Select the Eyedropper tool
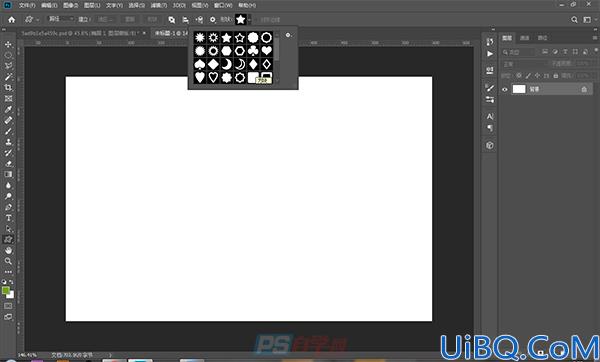Image resolution: width=600 pixels, height=362 pixels. point(8,109)
